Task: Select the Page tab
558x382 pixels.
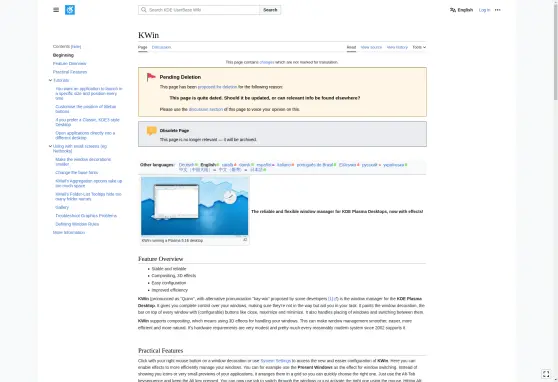Action: pos(142,47)
